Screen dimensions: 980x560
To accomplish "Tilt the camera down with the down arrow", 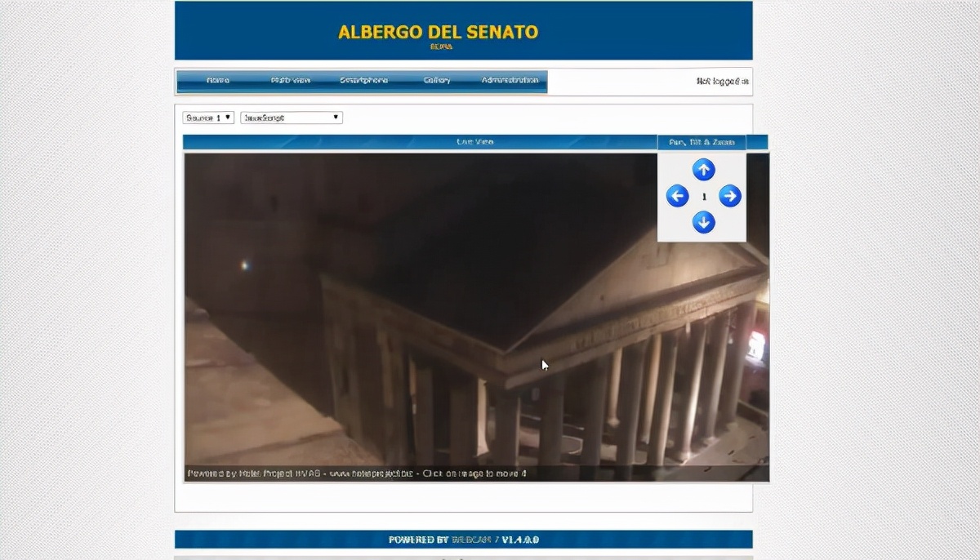I will point(703,222).
